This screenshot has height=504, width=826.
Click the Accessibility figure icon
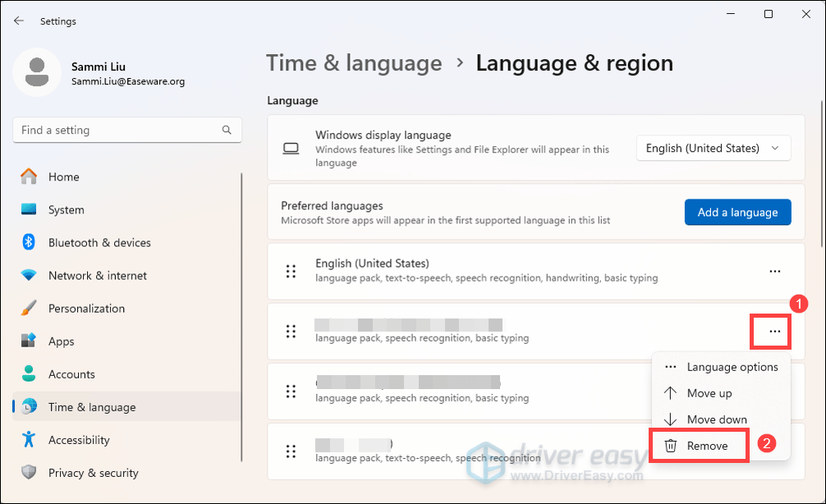click(x=30, y=439)
